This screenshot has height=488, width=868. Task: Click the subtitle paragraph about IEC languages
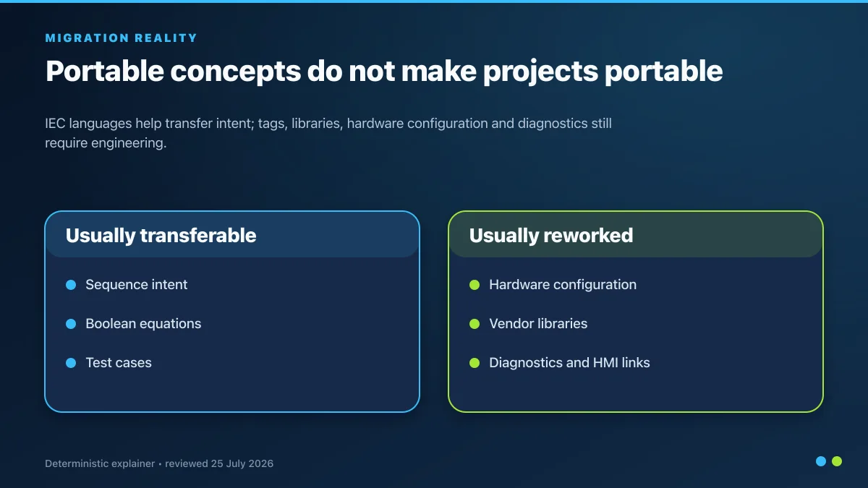[x=328, y=133]
